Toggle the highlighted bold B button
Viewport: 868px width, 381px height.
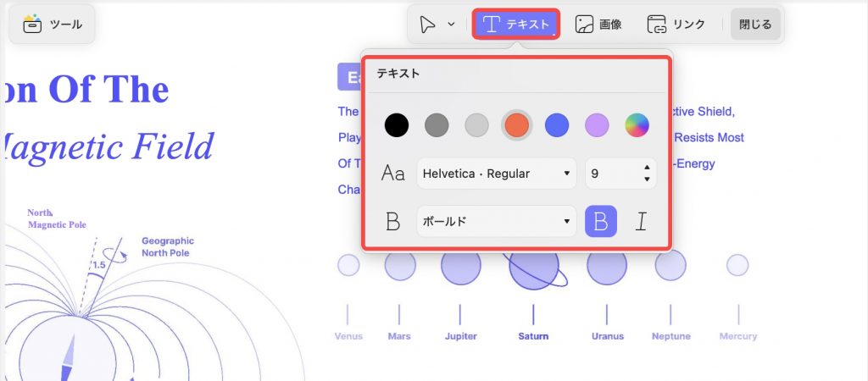point(601,221)
